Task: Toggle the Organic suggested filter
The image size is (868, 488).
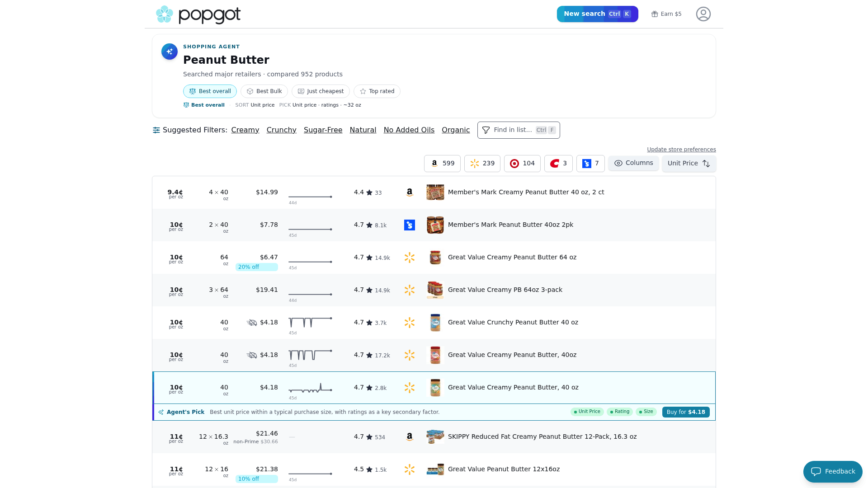Action: (x=456, y=130)
